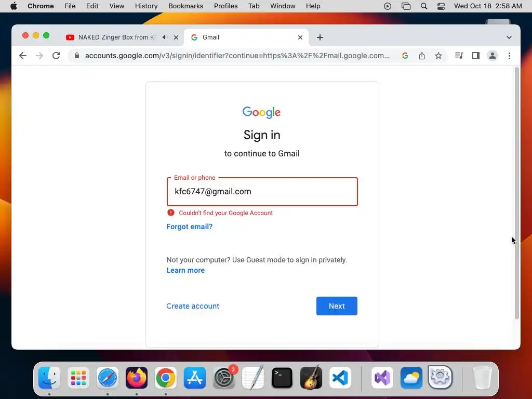Screen dimensions: 532x399
Task: Open macOS Control Center toggles icon
Action: (441, 6)
